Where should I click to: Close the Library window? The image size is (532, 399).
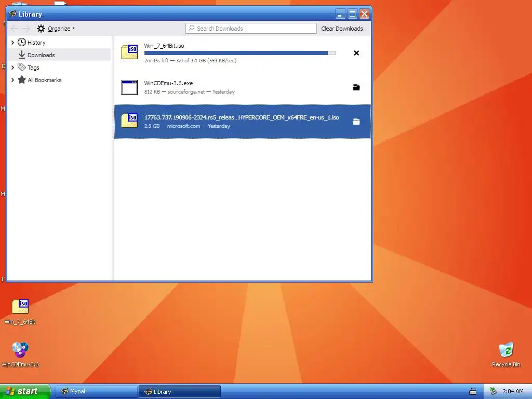[364, 14]
